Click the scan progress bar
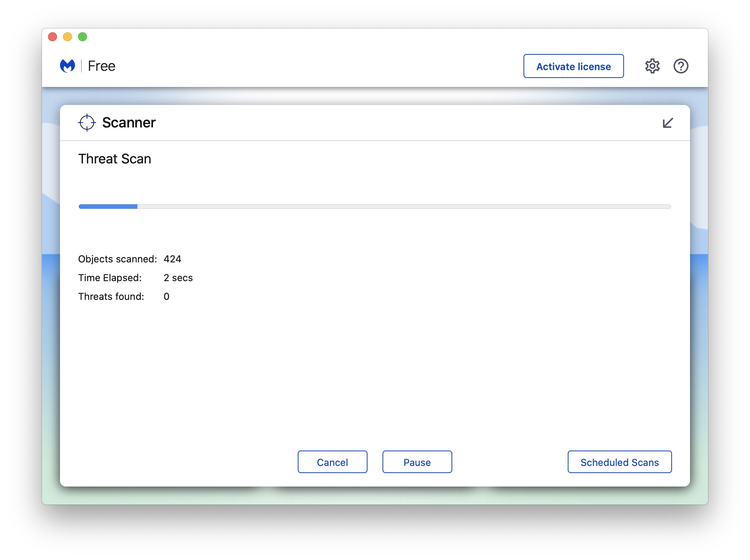This screenshot has height=560, width=750. coord(375,207)
